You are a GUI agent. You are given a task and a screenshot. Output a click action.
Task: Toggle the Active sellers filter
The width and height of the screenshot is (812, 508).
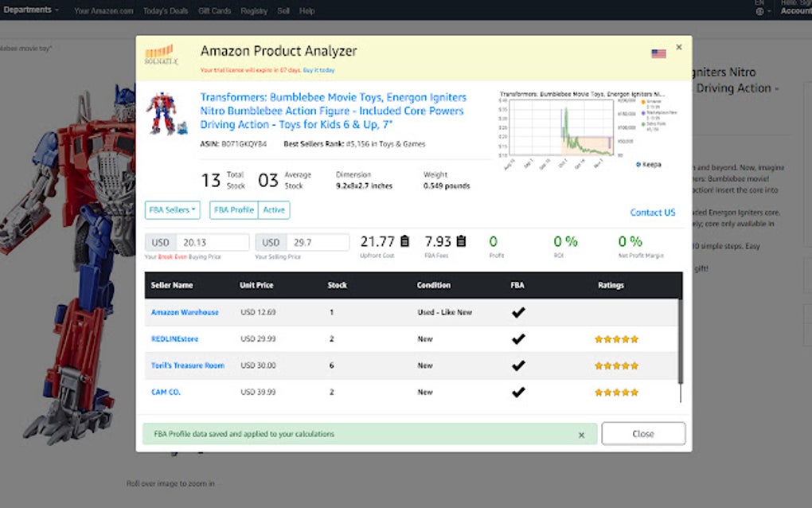coord(275,210)
